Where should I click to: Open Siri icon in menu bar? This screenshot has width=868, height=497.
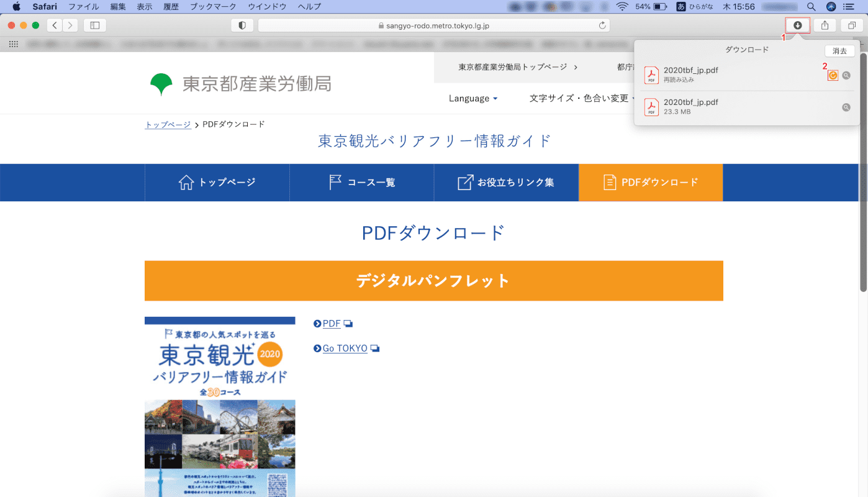(831, 7)
